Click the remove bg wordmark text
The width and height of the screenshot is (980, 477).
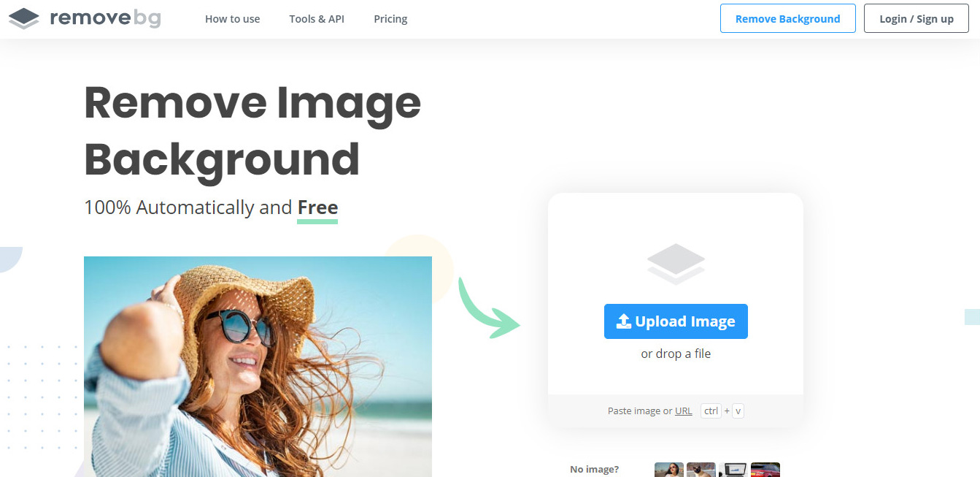pos(105,18)
